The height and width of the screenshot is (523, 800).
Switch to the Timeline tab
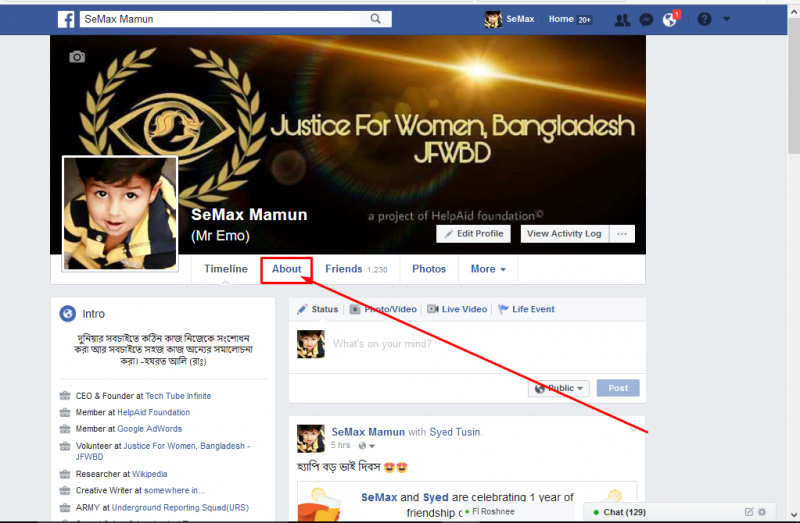226,269
